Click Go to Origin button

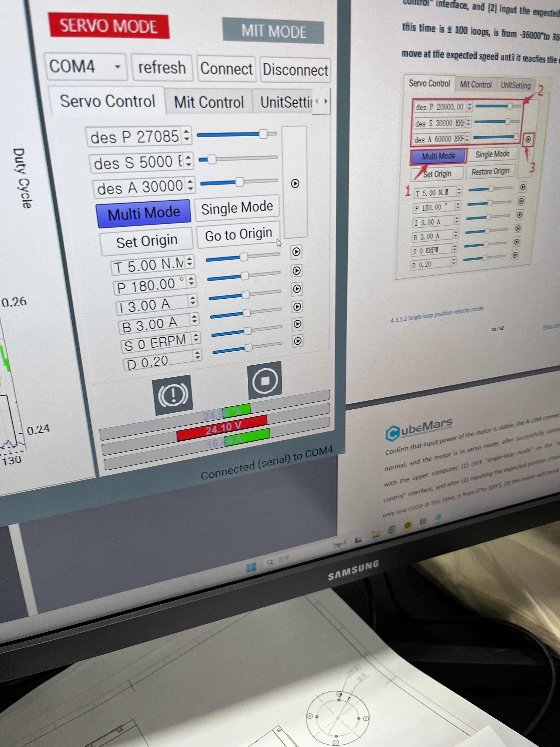pyautogui.click(x=238, y=235)
